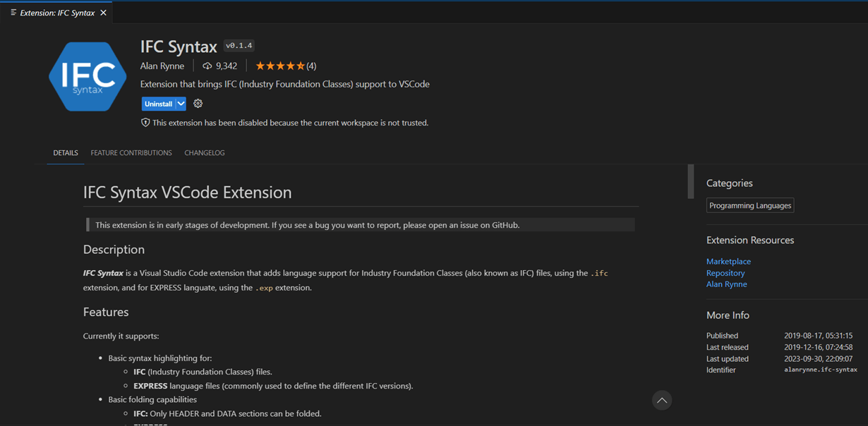Click the Features heading
Screen dimensions: 868x426
pos(106,312)
